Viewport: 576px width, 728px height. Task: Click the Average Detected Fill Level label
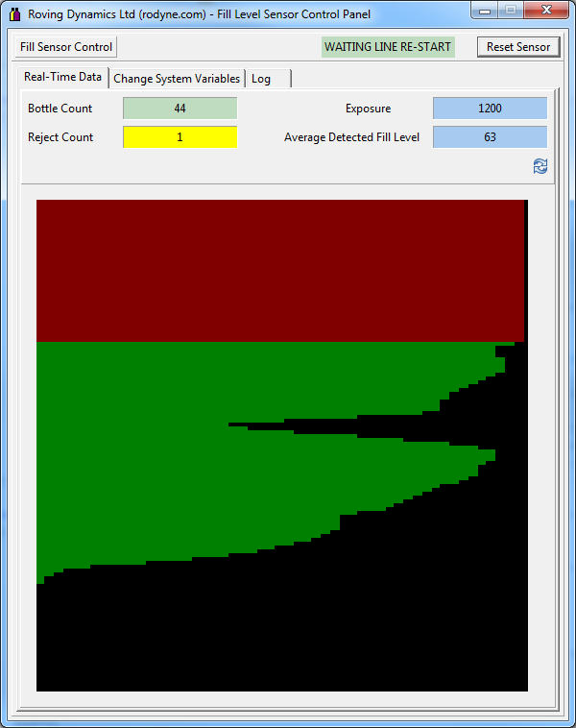tap(351, 137)
